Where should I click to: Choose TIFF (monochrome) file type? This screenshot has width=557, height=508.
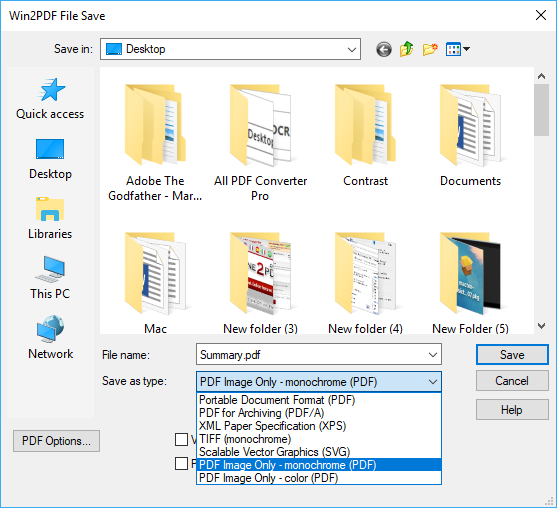tap(319, 439)
